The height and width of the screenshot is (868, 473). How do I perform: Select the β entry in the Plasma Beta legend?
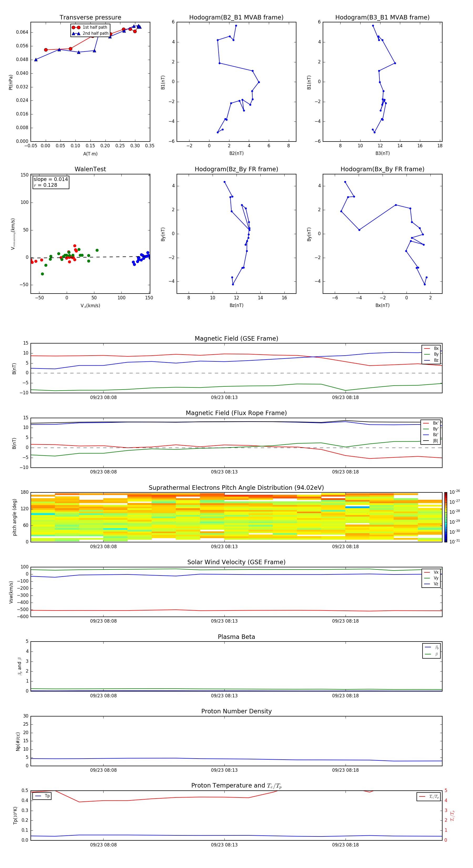pos(431,654)
